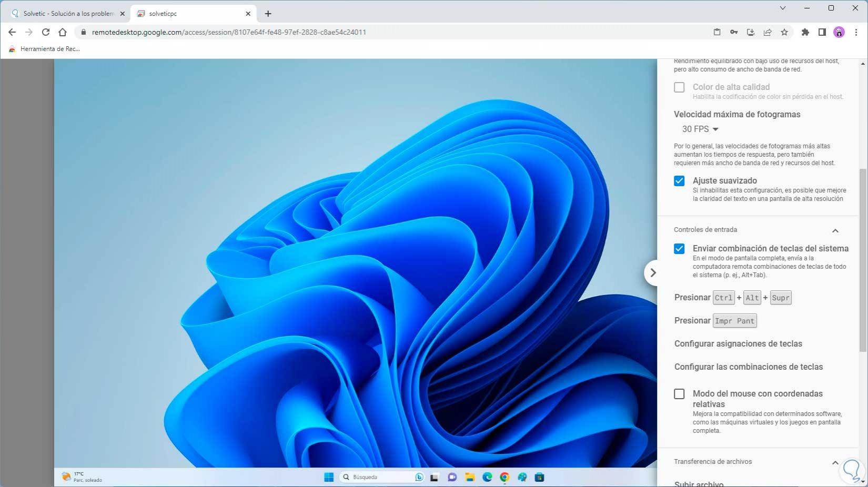Bookmark this page with the star icon
This screenshot has height=487, width=868.
(784, 32)
